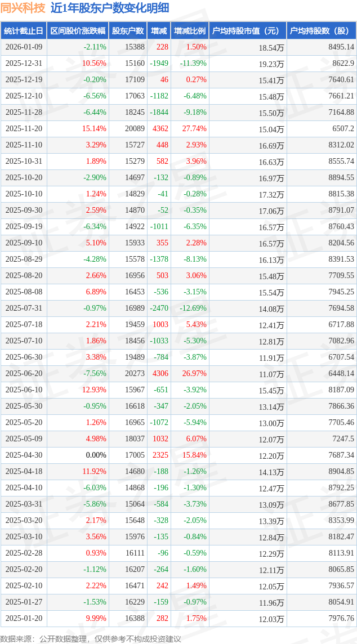Click the 同兴科技 stock name title
Screen dimensions: 357x644
[23, 8]
